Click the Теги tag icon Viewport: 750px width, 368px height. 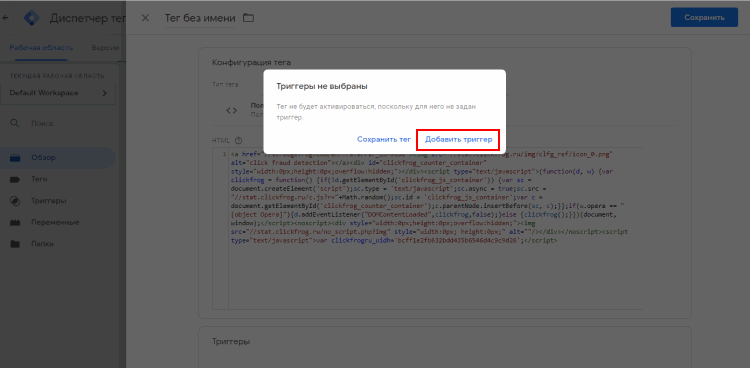pos(15,179)
